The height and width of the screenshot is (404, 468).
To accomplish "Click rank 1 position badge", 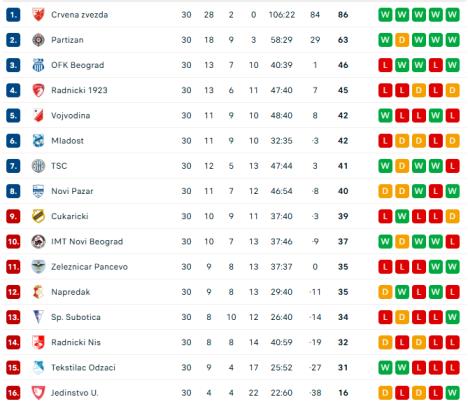I will [13, 15].
